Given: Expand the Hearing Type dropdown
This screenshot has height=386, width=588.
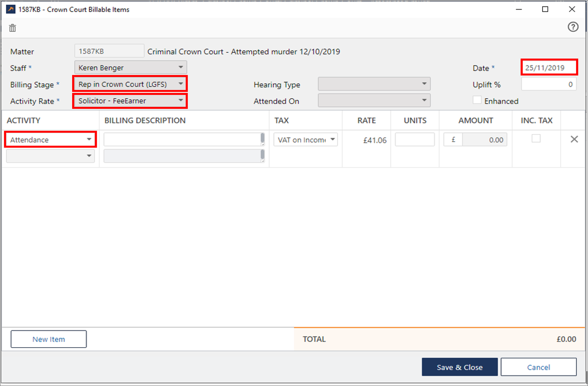Looking at the screenshot, I should pyautogui.click(x=374, y=84).
